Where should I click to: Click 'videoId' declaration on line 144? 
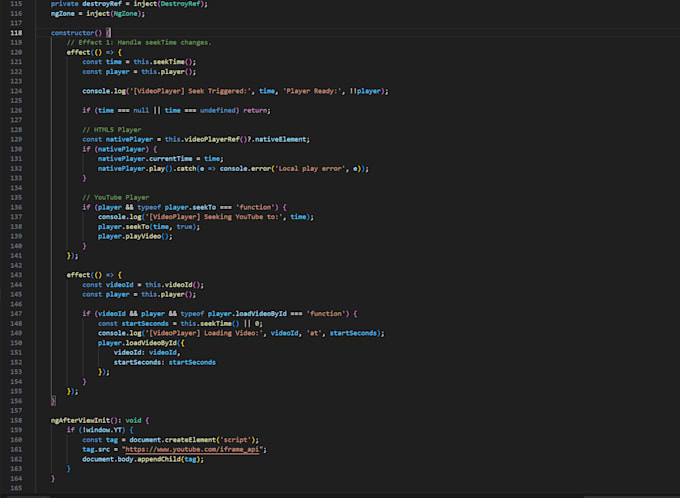coord(120,285)
